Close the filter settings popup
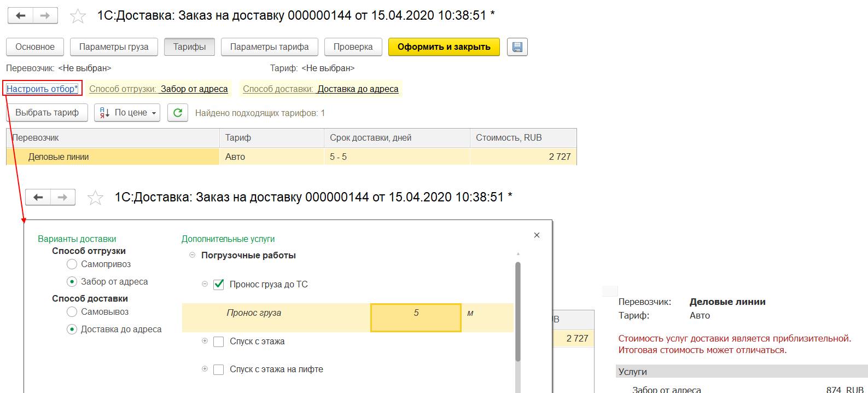This screenshot has height=393, width=868. tap(537, 235)
